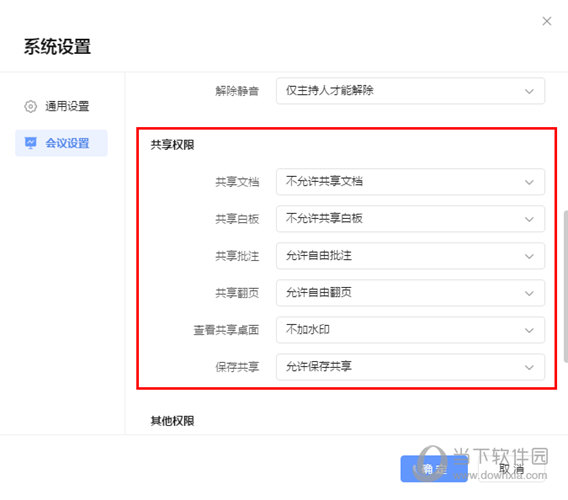Open the 共享批注 dropdown

(x=410, y=256)
